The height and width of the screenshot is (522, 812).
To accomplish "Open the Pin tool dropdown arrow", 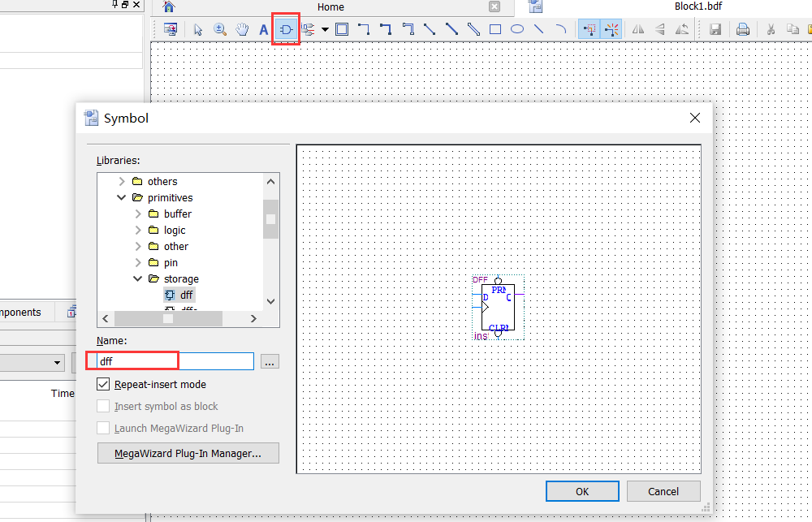I will pos(326,29).
